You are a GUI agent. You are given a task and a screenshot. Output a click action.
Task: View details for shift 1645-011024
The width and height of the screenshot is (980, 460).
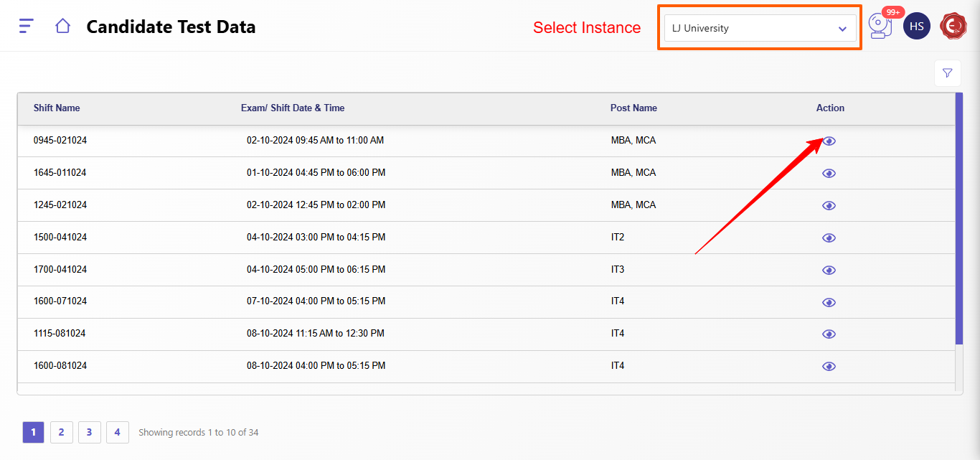click(829, 174)
